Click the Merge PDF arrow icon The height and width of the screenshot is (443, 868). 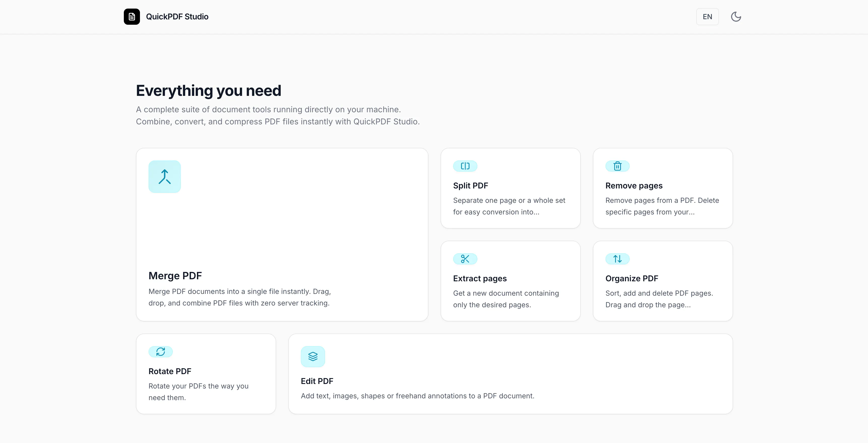tap(164, 176)
